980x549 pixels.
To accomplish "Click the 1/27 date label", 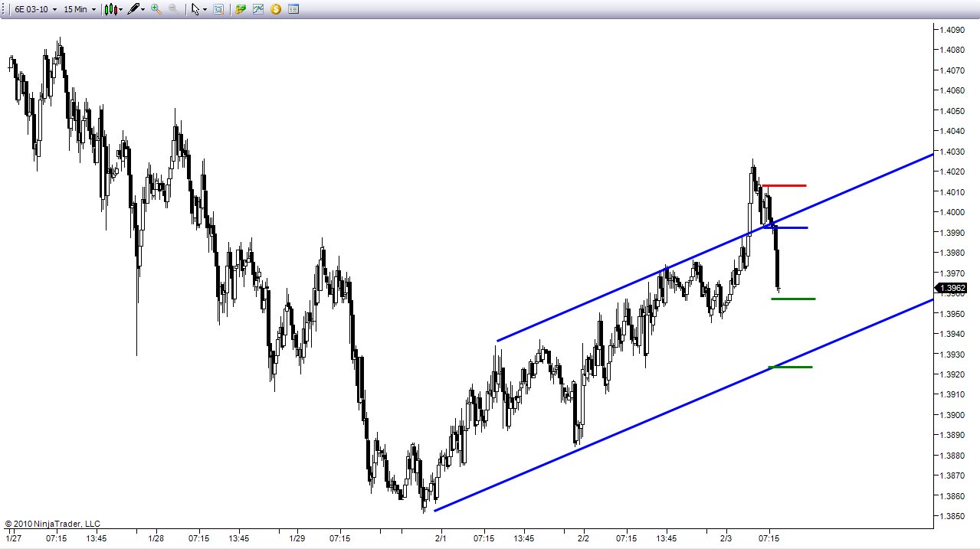I will point(14,538).
